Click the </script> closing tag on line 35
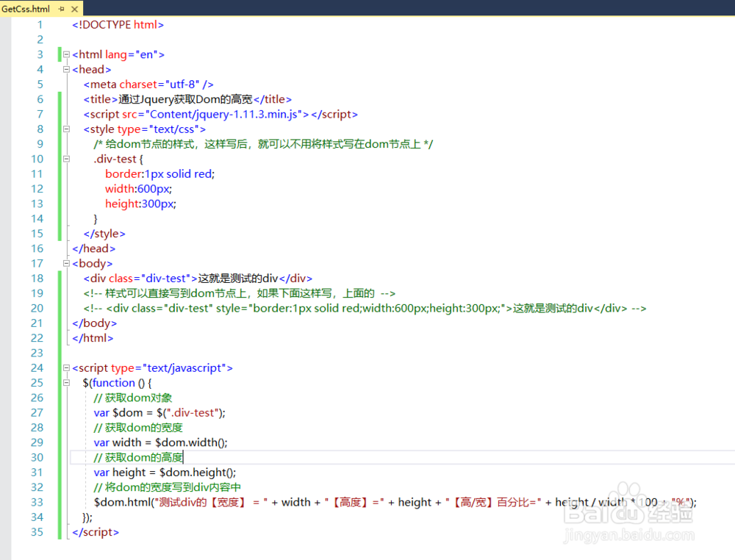The image size is (735, 560). (x=96, y=532)
